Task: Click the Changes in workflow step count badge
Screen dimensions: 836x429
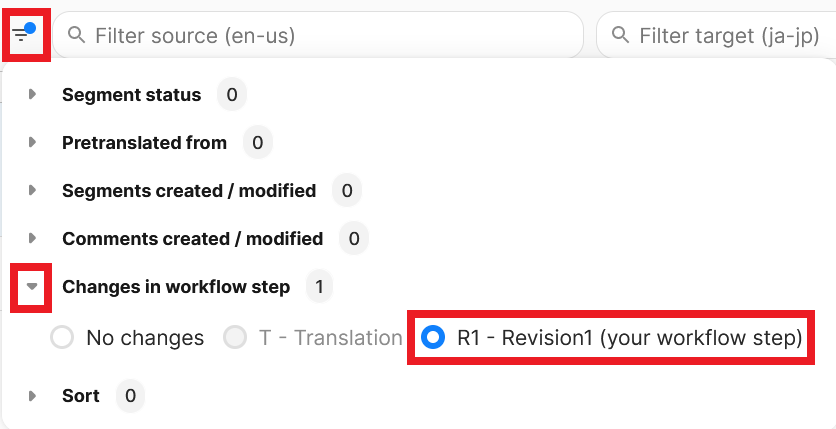Action: tap(319, 287)
